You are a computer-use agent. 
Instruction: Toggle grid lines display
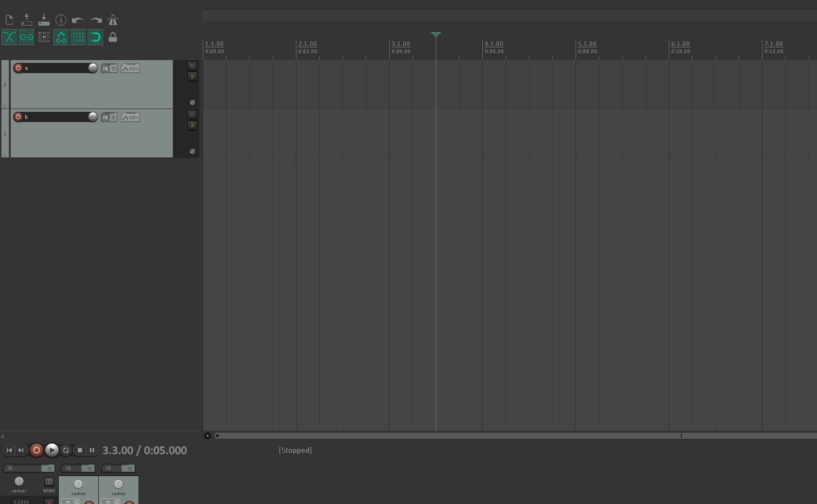coord(78,37)
